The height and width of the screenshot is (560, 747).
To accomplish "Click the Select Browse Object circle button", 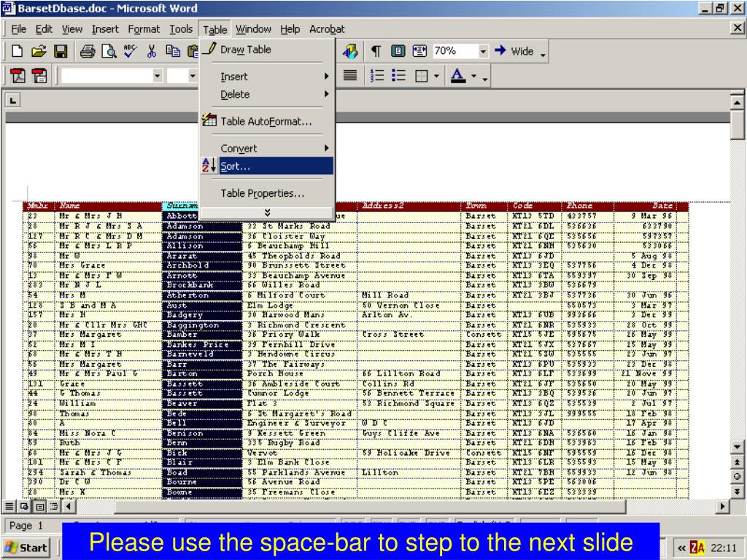I will pos(737,477).
